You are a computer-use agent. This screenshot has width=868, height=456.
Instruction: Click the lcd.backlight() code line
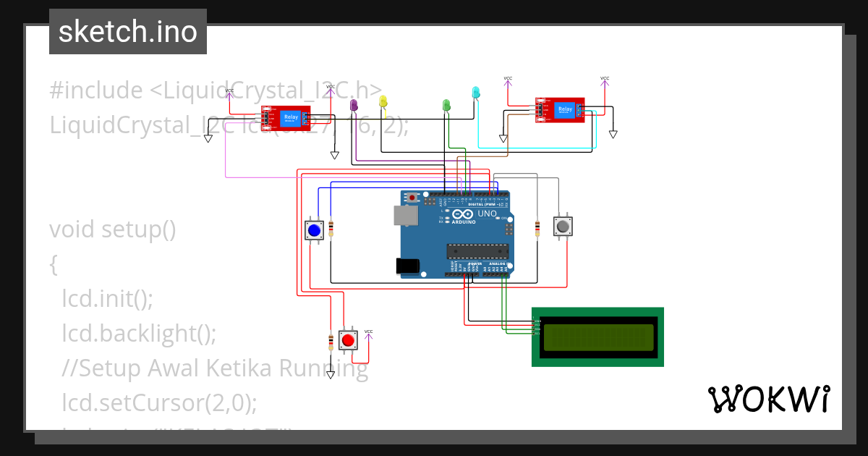137,333
